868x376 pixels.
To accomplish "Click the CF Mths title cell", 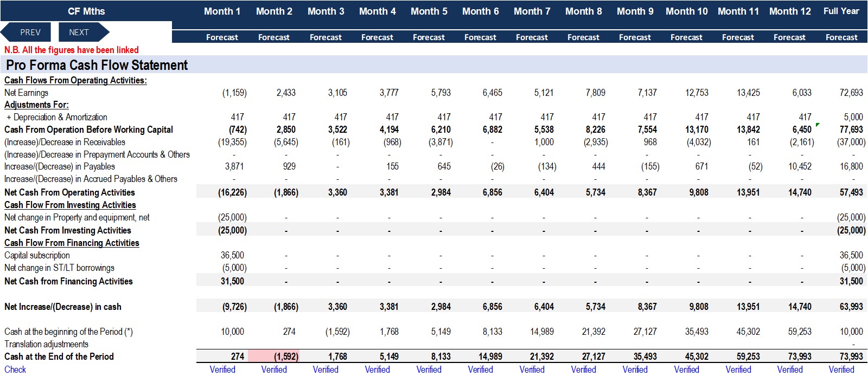I will (86, 11).
